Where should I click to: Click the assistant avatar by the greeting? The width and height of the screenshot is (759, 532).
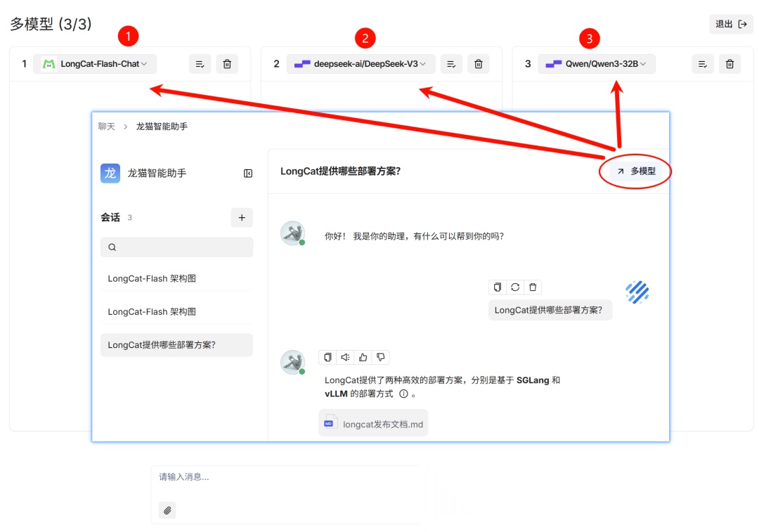[x=293, y=233]
